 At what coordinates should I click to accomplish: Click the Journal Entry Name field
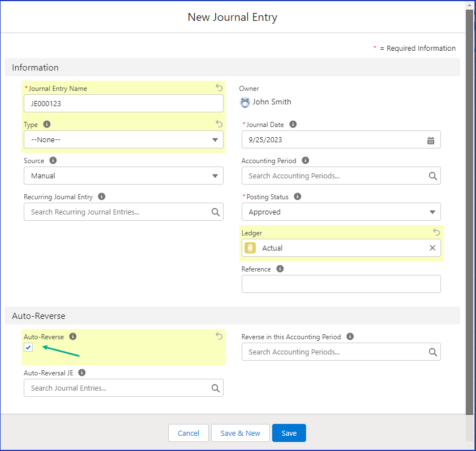click(124, 104)
